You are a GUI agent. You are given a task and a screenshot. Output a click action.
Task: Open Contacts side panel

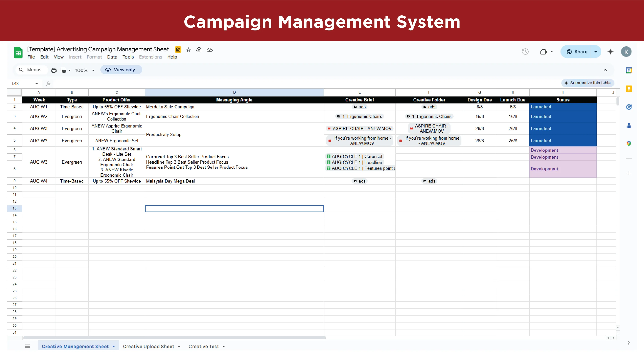[x=629, y=125]
